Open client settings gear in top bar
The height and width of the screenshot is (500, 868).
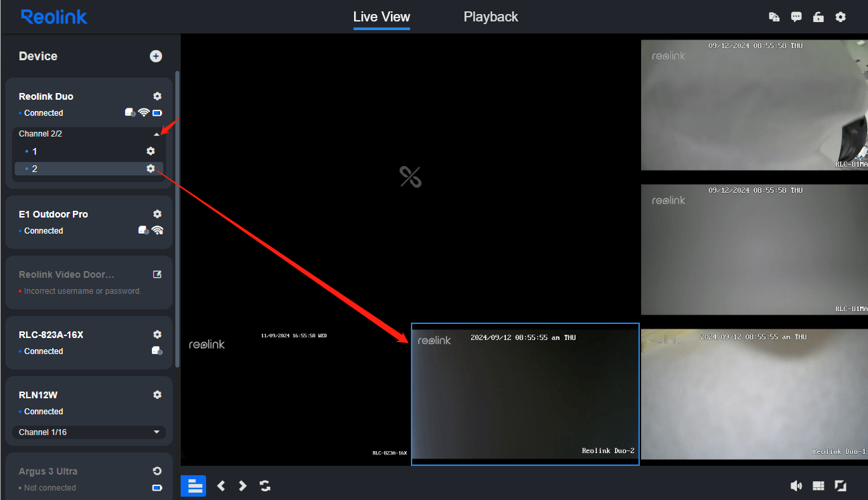pyautogui.click(x=841, y=17)
